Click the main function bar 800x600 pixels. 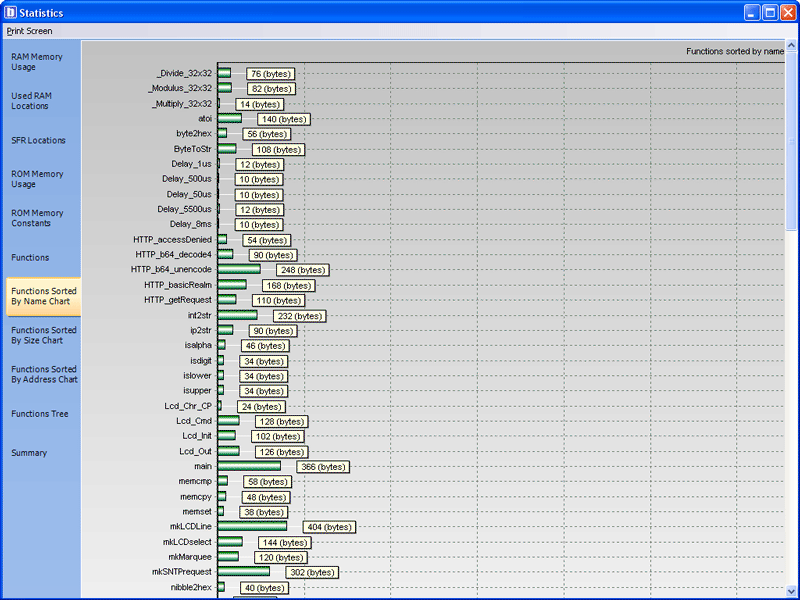coord(249,466)
